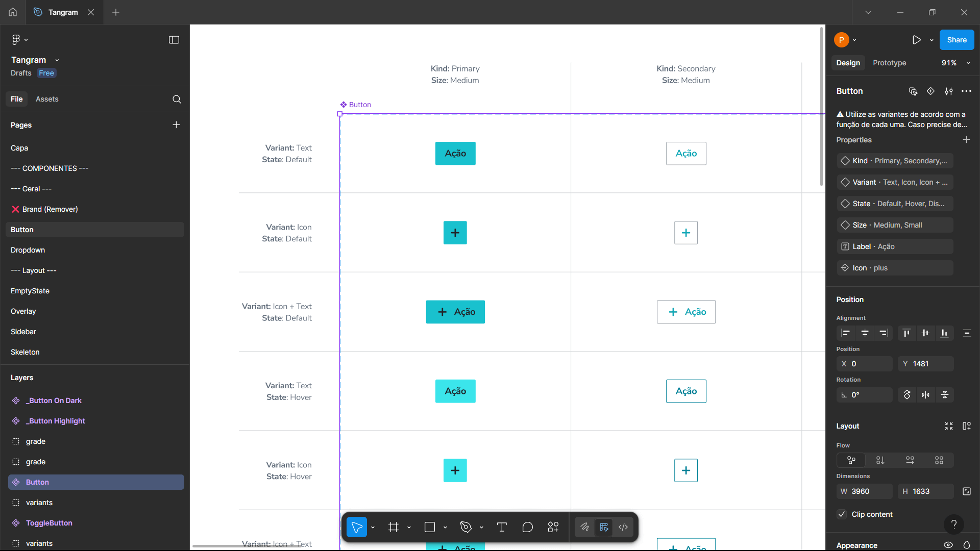Enable Dev Mode in the toolbar
Viewport: 980px width, 551px height.
pos(623,527)
